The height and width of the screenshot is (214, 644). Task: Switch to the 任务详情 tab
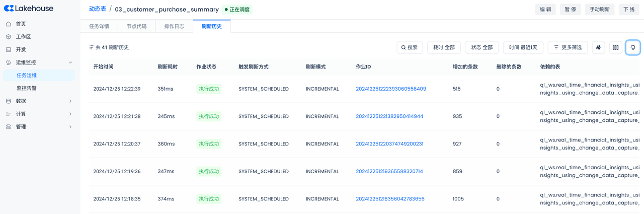point(99,26)
